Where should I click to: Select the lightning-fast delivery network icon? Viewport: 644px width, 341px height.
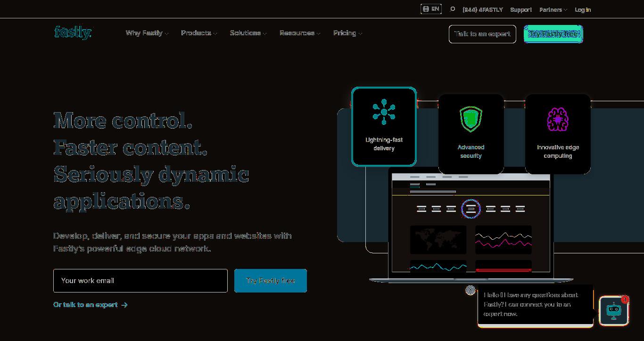(x=384, y=112)
